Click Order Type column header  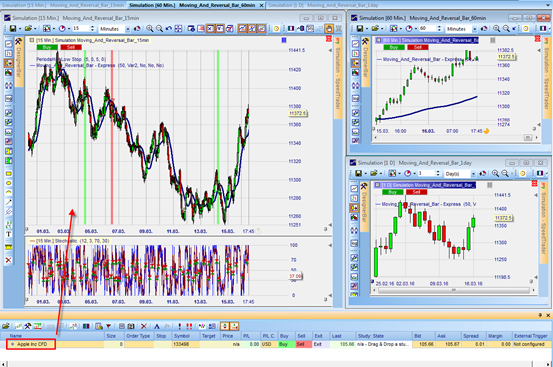[139, 336]
